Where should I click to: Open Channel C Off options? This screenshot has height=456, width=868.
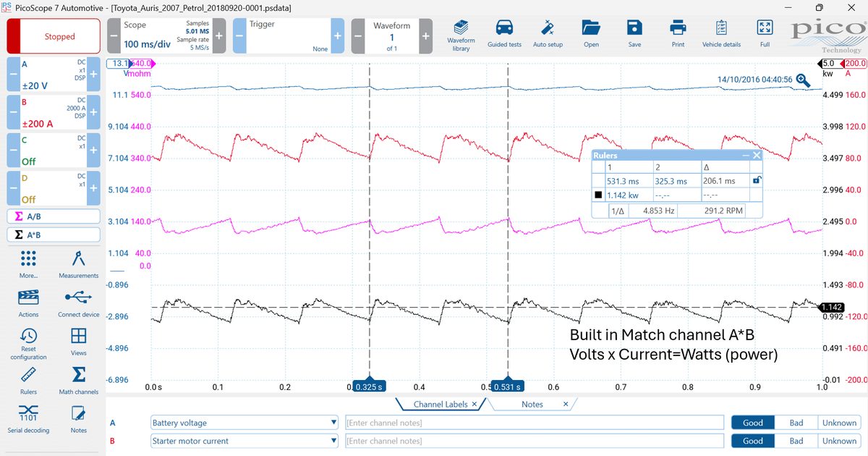54,150
